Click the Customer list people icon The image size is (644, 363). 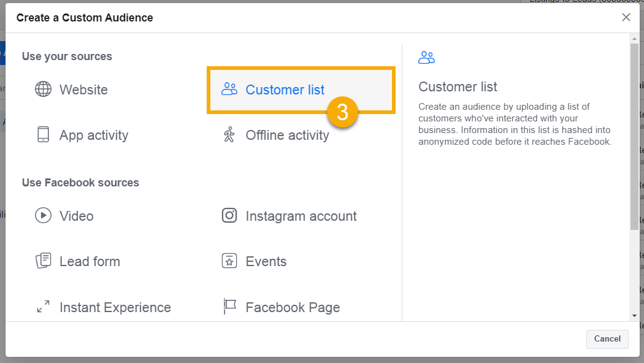229,89
